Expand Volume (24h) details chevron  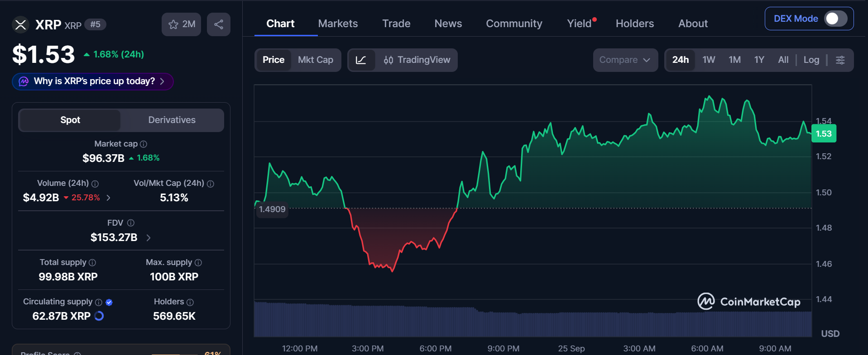[x=108, y=198]
